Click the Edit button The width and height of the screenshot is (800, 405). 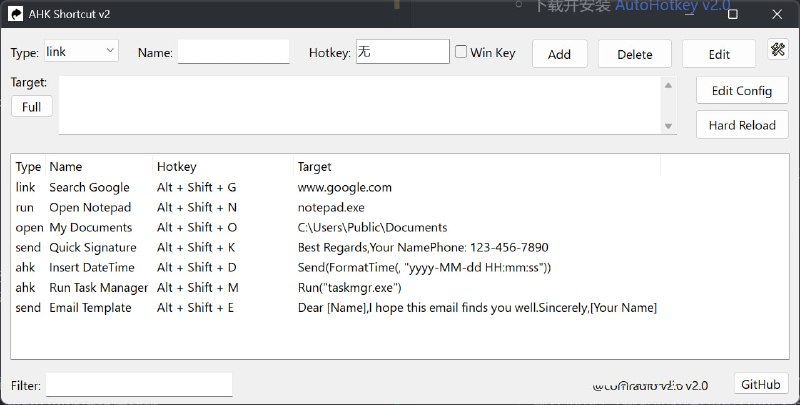718,54
